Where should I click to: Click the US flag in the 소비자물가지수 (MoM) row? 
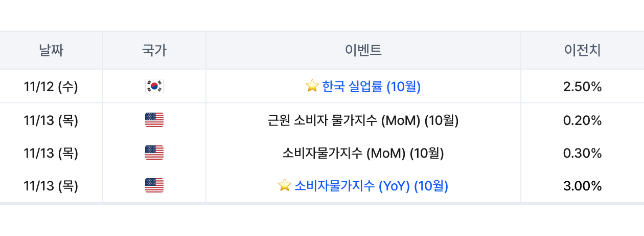pyautogui.click(x=154, y=153)
